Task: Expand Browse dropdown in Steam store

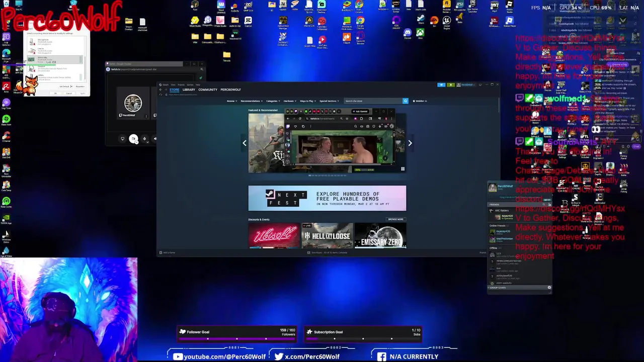Action: coord(232,101)
